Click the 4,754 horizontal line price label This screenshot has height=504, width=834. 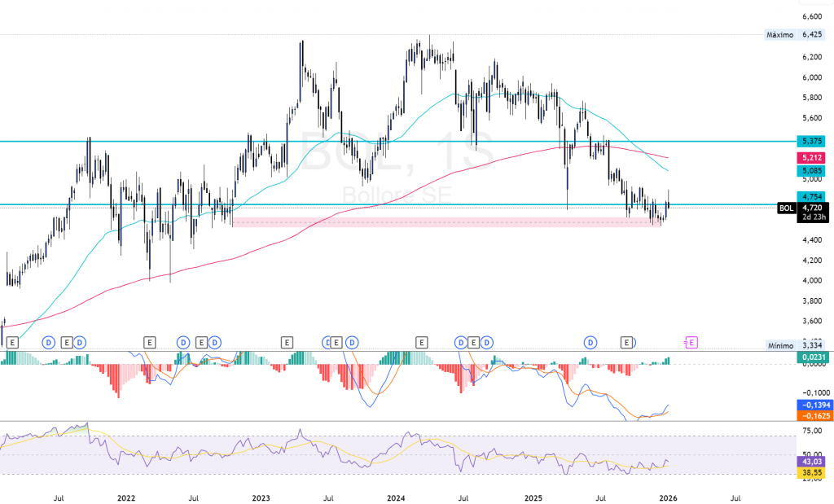pyautogui.click(x=811, y=196)
